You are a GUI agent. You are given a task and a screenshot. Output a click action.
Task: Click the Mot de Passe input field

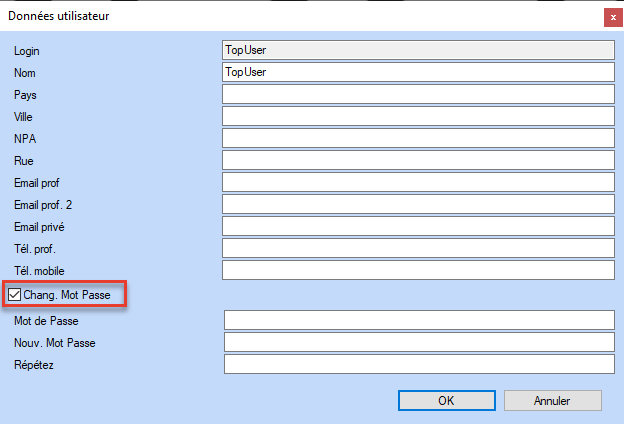[x=418, y=320]
